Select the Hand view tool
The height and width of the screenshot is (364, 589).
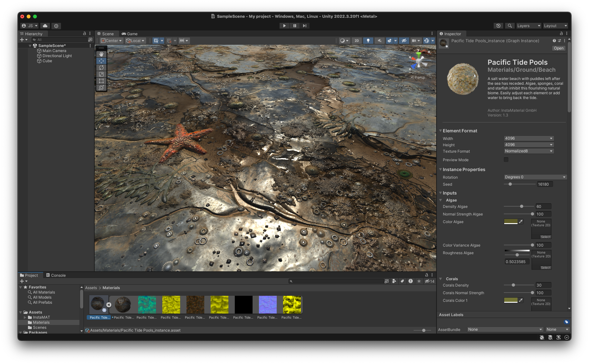pos(101,54)
